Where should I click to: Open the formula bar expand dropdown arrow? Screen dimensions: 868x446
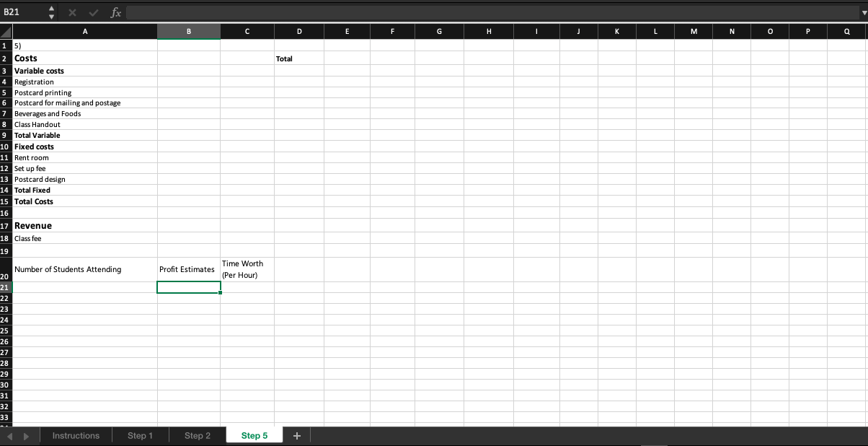[862, 12]
